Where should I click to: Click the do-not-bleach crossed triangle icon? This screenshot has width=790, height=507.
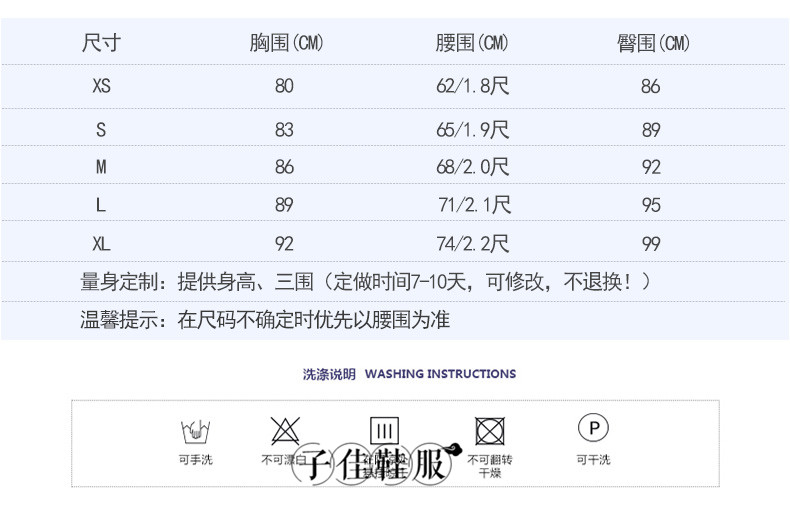click(285, 431)
